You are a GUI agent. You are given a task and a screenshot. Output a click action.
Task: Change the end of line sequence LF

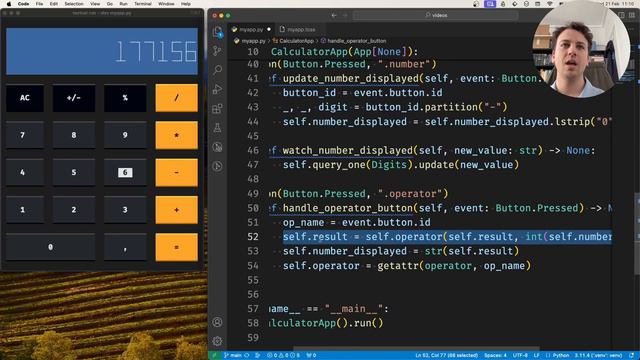tap(537, 356)
